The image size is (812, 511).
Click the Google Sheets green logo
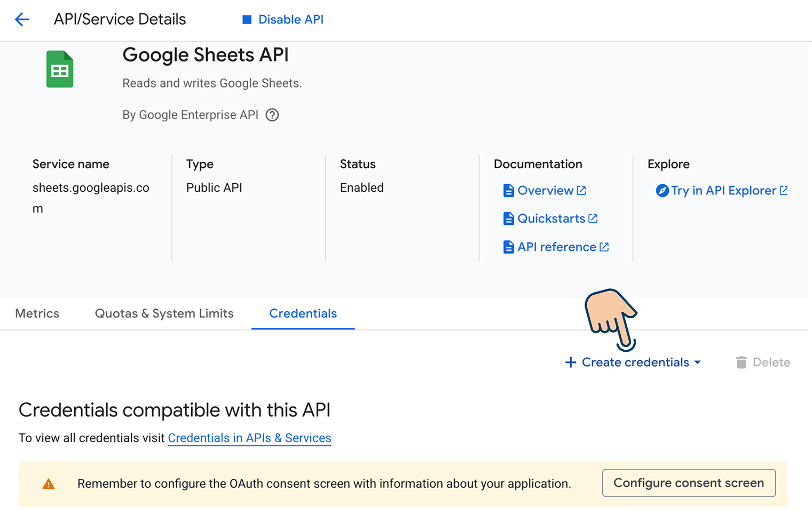coord(60,69)
